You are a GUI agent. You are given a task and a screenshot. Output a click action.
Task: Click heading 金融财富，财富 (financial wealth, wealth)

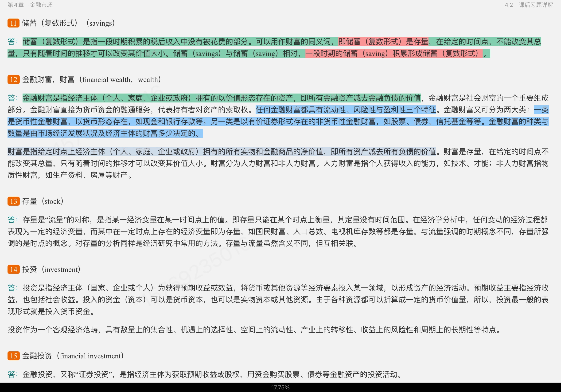coord(92,79)
